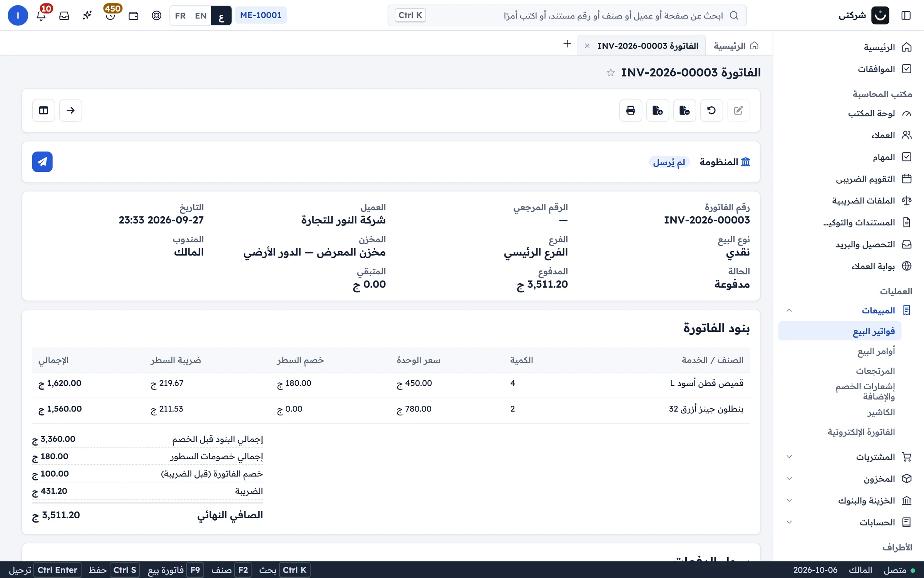924x578 pixels.
Task: Click the edit pencil icon in invoice toolbar
Action: (738, 111)
